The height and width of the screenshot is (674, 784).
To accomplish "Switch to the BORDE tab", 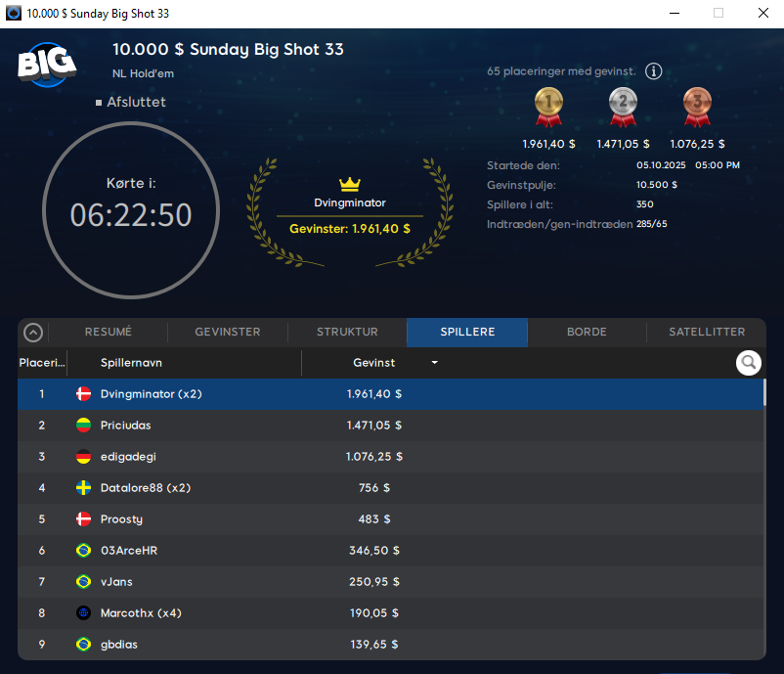I will click(587, 333).
